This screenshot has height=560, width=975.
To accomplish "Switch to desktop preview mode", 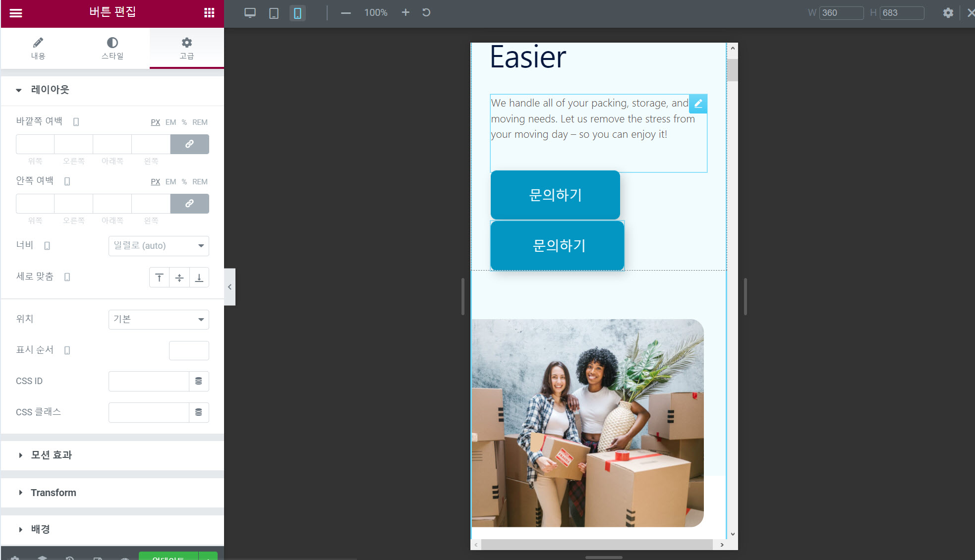I will point(250,13).
